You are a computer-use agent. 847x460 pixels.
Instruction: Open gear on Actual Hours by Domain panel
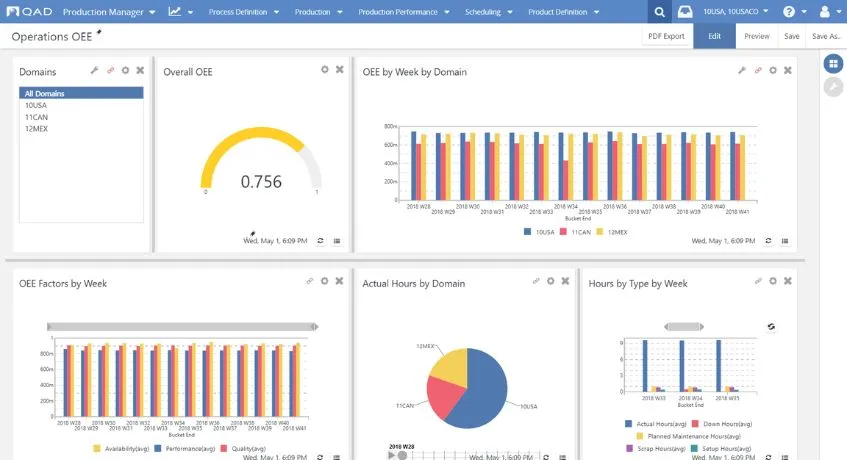[550, 281]
